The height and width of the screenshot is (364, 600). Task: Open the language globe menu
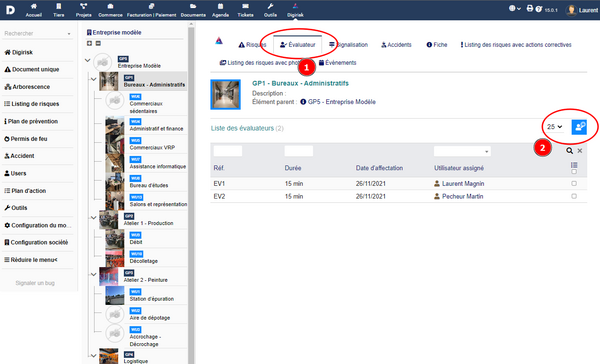point(514,8)
